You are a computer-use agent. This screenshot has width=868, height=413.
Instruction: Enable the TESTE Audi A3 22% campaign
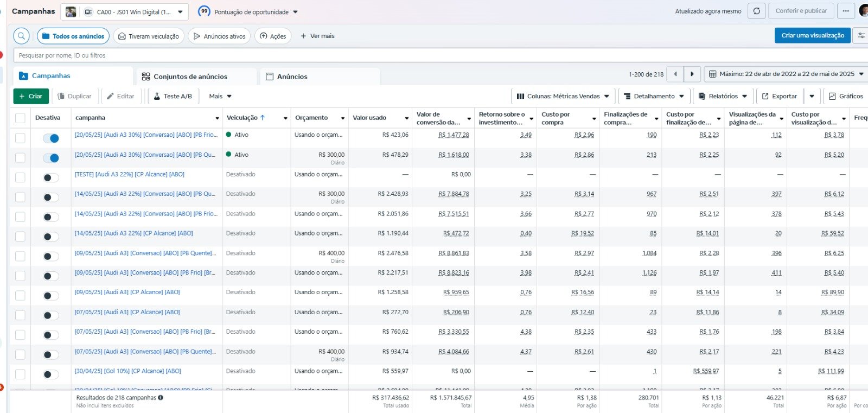click(x=51, y=178)
